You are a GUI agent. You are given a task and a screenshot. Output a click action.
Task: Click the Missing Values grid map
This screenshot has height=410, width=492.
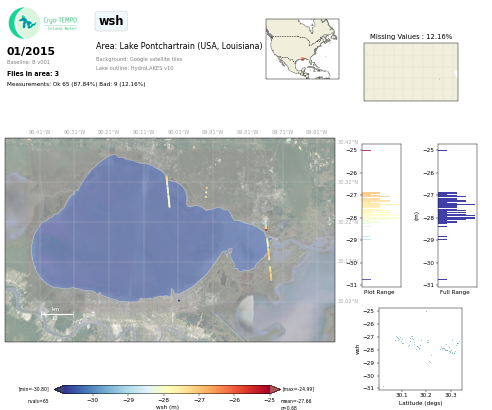pos(411,72)
